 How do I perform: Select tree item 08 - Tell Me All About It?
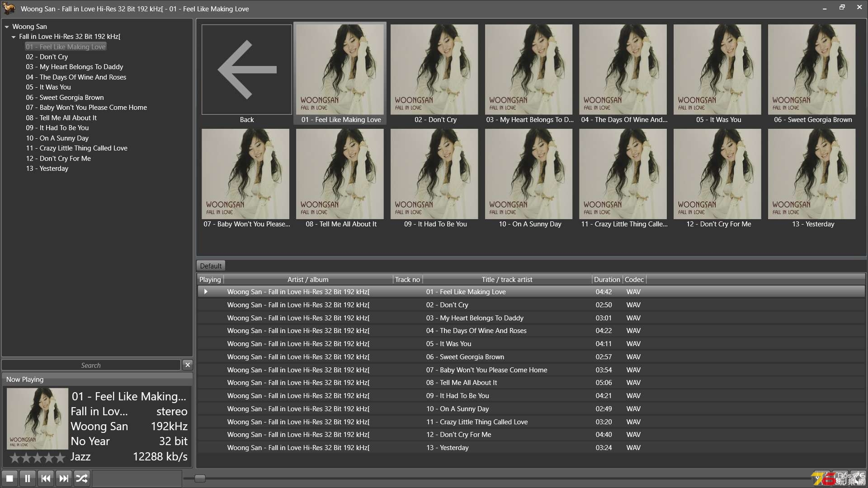61,118
